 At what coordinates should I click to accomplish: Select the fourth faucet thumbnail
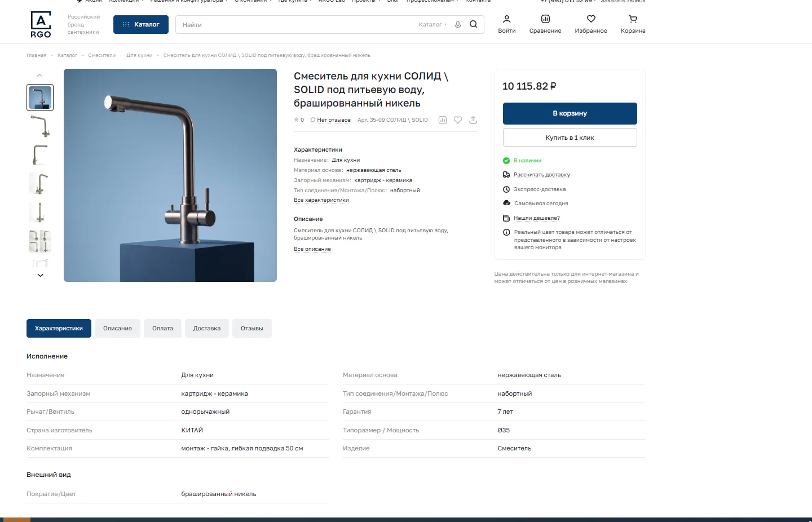point(40,184)
